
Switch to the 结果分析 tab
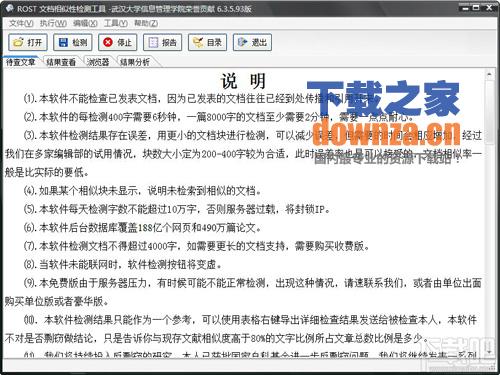(135, 62)
